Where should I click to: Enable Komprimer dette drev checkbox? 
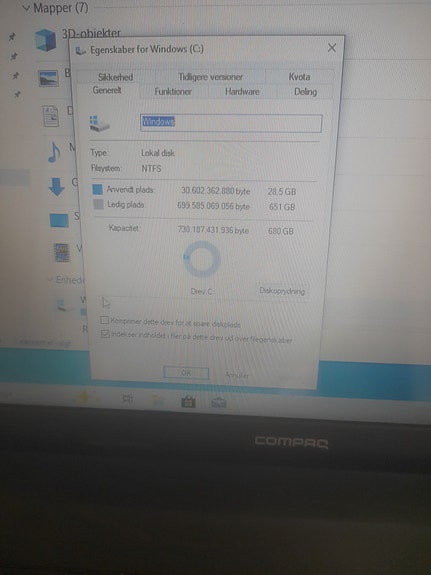coord(105,321)
